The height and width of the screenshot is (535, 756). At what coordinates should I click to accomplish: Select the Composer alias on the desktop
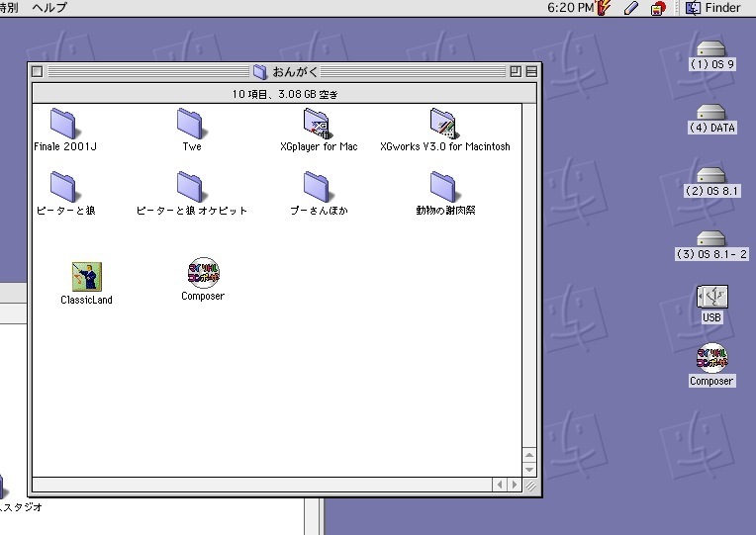coord(711,358)
